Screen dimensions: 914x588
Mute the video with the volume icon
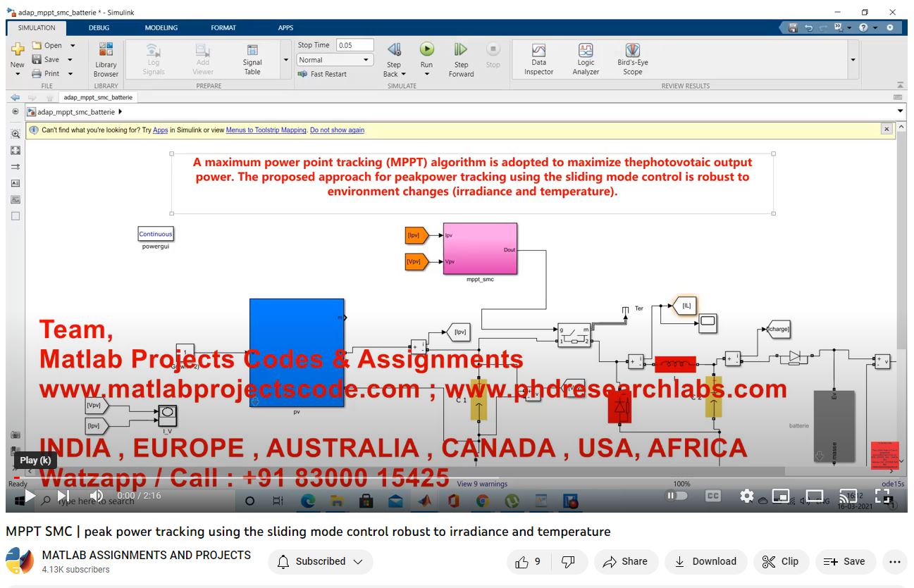click(x=97, y=496)
